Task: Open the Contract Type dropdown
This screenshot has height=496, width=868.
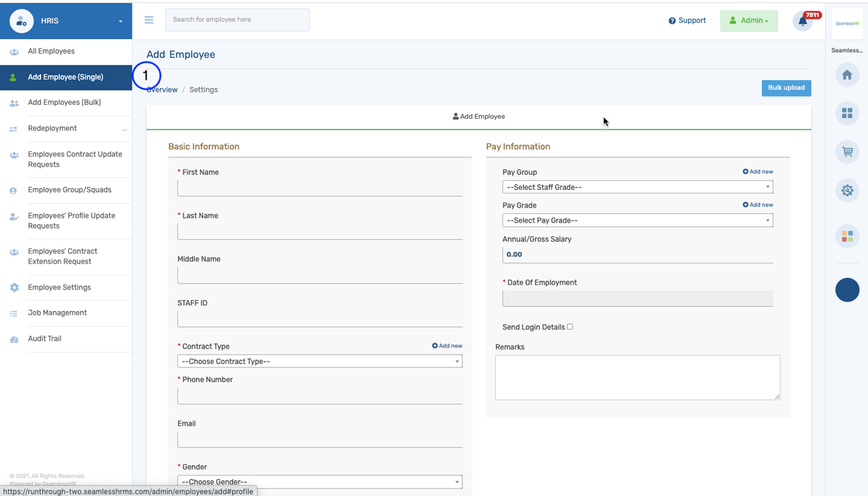Action: [x=319, y=362]
